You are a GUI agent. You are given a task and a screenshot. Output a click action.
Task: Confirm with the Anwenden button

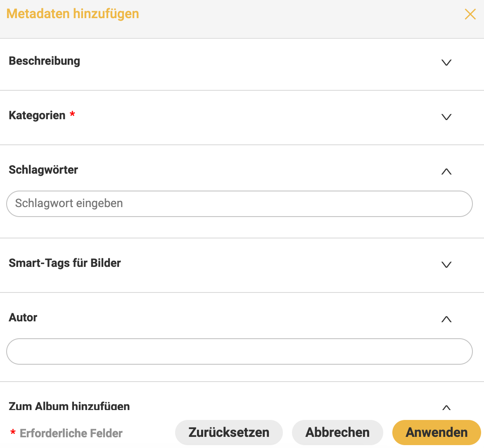(x=437, y=433)
